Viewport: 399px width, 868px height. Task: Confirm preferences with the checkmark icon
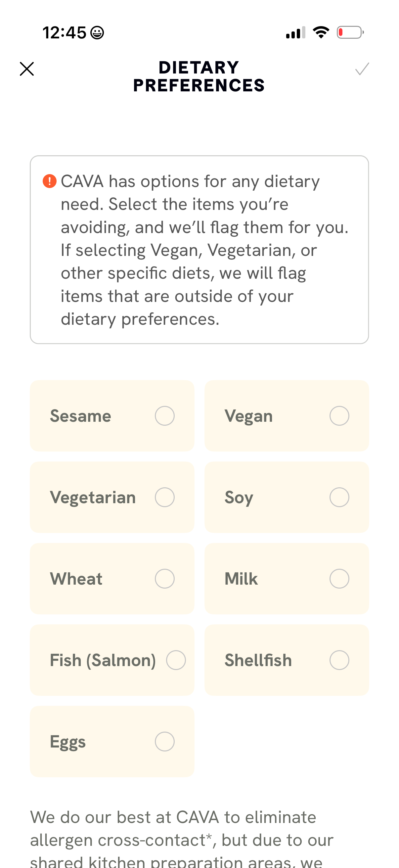pyautogui.click(x=362, y=69)
